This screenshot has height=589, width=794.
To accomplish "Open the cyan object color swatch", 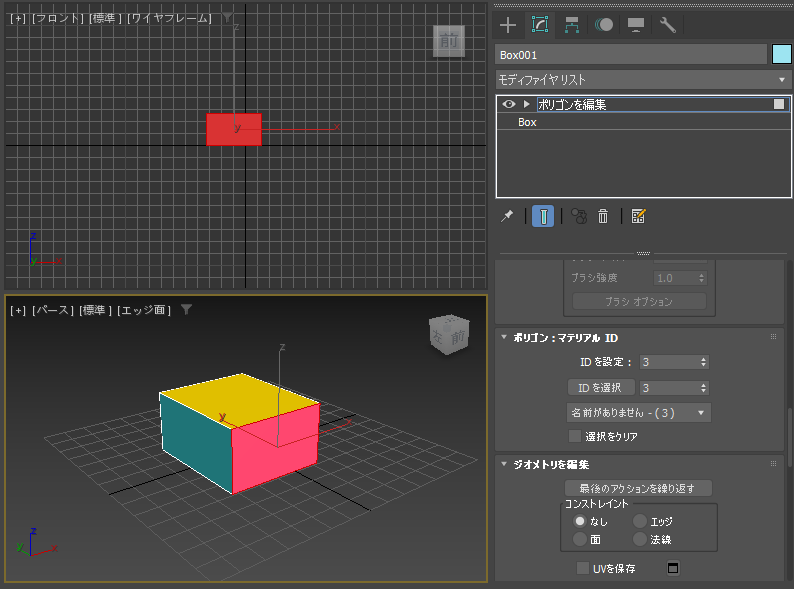I will [x=781, y=55].
